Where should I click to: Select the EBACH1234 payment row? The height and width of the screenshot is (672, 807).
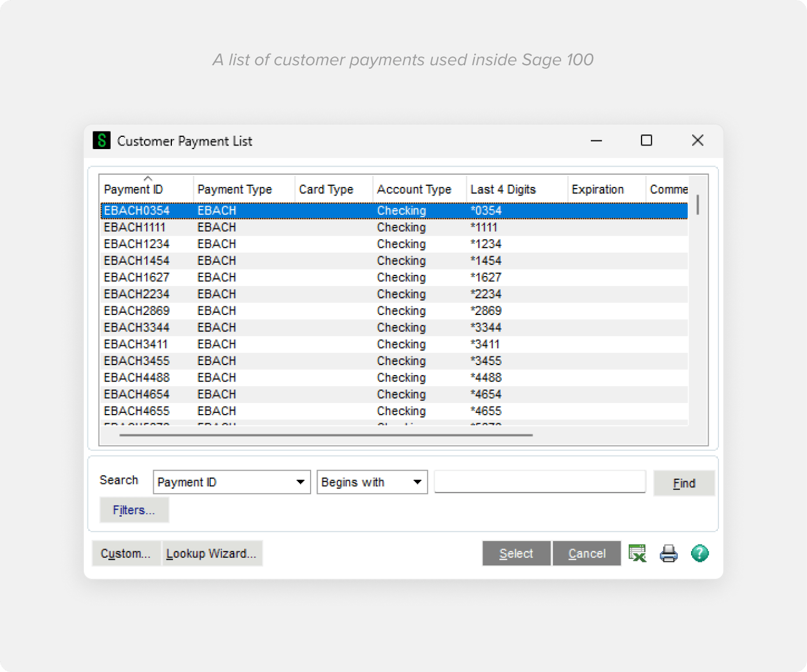(x=233, y=244)
